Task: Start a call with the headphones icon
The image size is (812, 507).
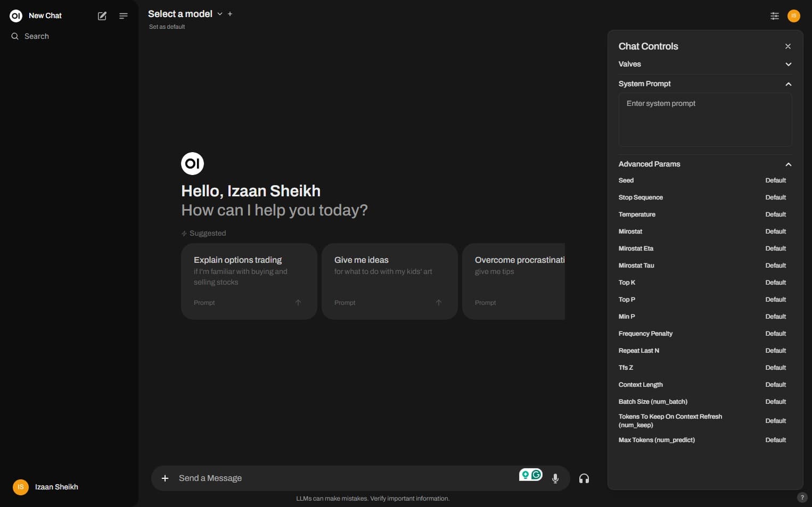Action: pyautogui.click(x=584, y=478)
